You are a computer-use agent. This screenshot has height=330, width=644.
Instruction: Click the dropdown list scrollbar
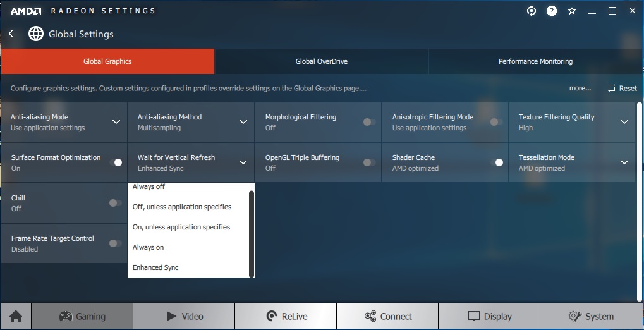(x=252, y=234)
